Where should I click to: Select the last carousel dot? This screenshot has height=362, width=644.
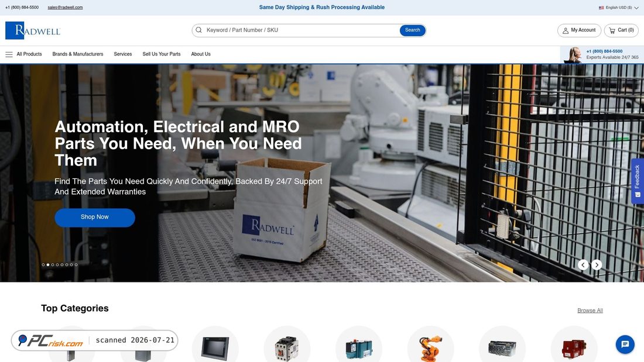coord(76,265)
